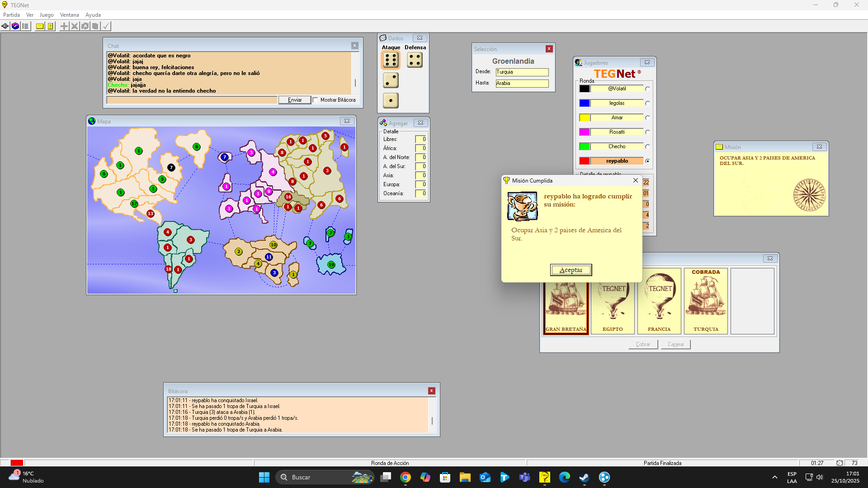
Task: Click the connect plug toolbar icon
Action: pos(5,26)
